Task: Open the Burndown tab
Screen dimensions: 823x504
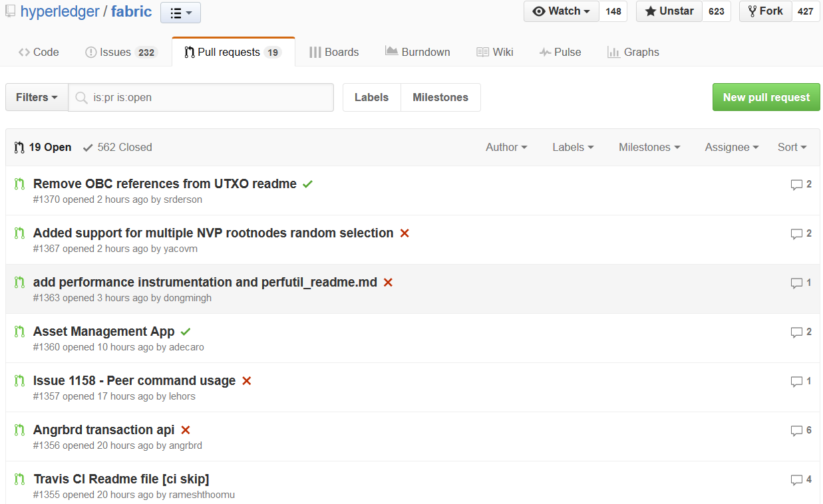Action: [x=418, y=52]
